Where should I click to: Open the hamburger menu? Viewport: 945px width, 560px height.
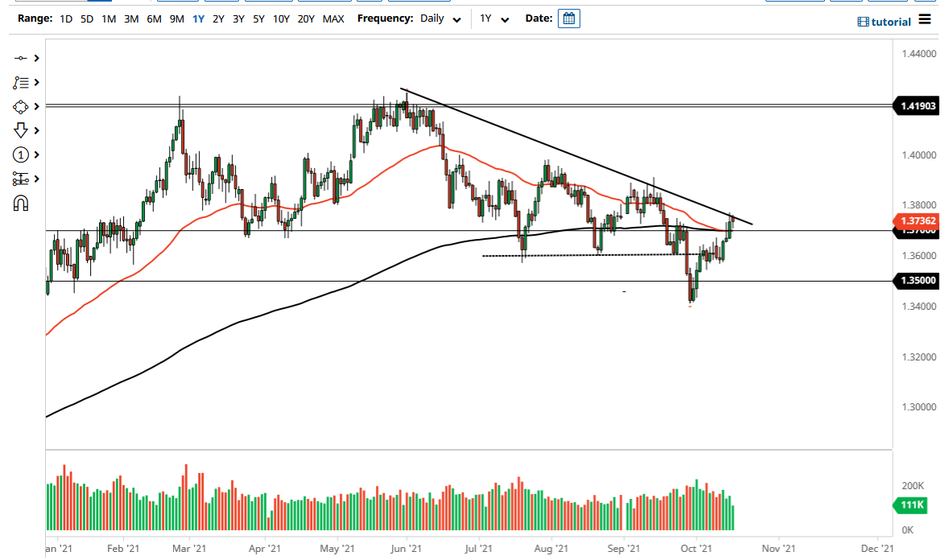(x=925, y=20)
